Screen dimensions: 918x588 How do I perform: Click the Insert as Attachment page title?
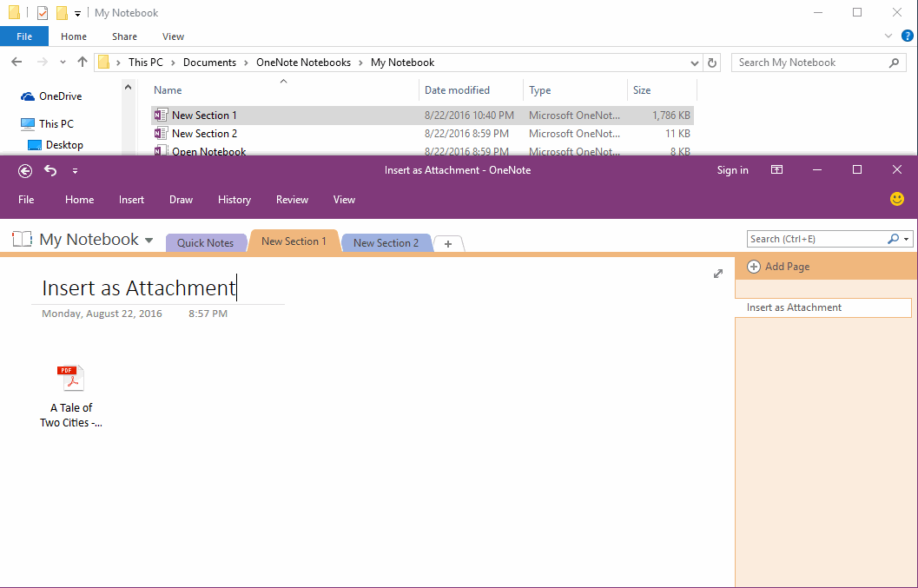tap(139, 287)
